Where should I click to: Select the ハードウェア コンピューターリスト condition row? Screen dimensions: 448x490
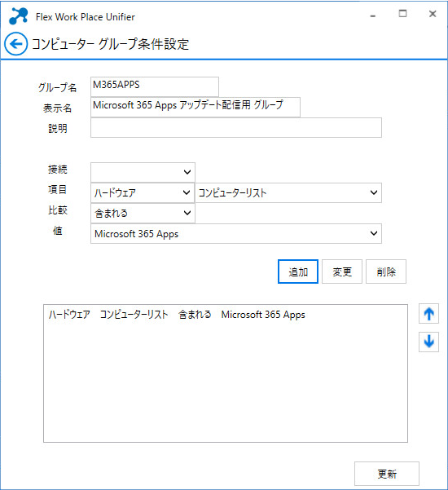tap(226, 315)
